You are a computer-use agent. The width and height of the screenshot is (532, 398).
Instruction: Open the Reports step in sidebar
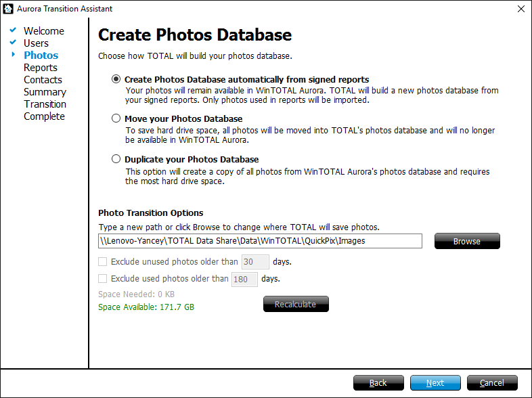pyautogui.click(x=41, y=68)
